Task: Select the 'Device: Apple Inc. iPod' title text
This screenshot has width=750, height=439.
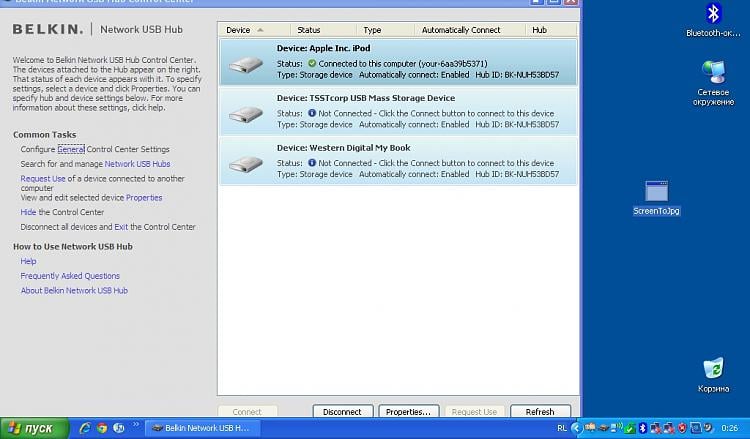Action: tap(323, 48)
